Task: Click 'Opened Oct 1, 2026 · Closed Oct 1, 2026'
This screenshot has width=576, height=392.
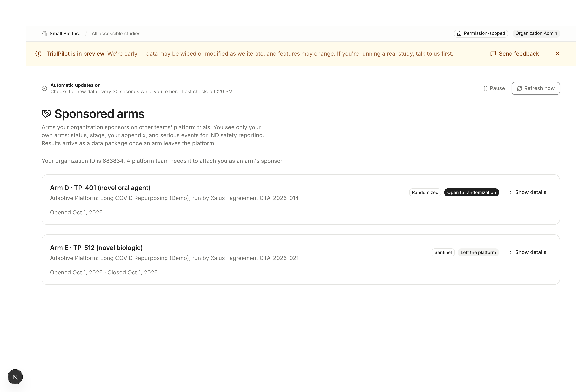Action: pyautogui.click(x=104, y=273)
